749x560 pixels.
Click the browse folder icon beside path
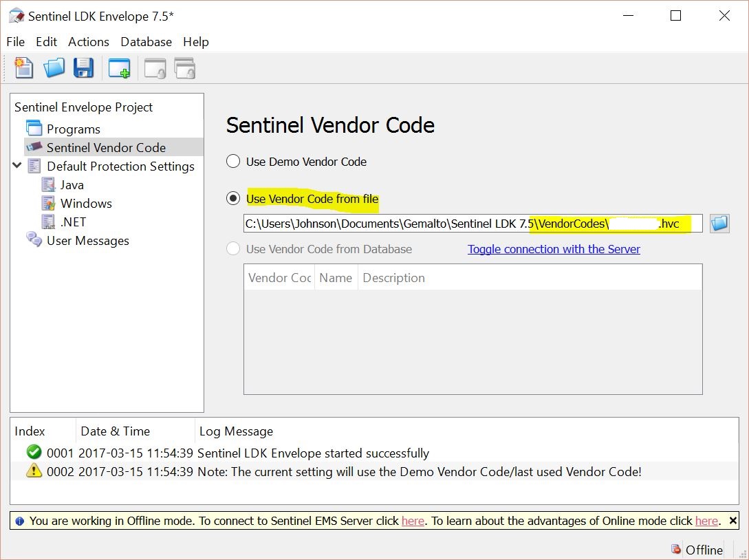(719, 224)
